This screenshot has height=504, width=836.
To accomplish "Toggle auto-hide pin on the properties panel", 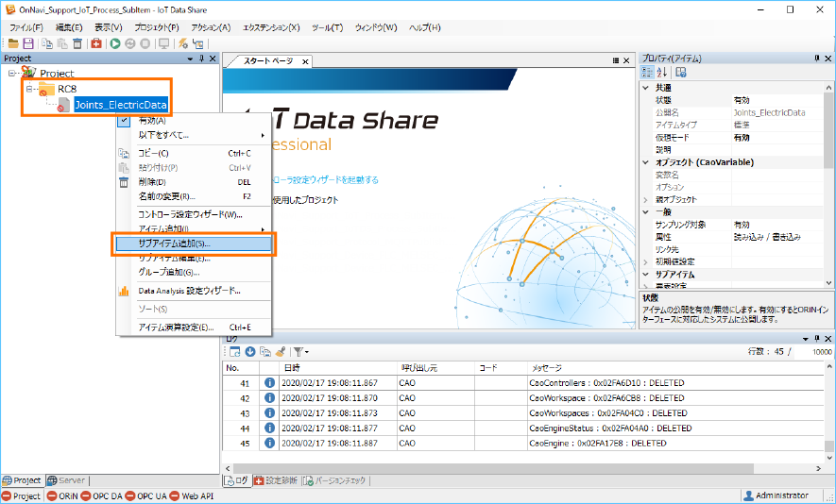I will (816, 59).
